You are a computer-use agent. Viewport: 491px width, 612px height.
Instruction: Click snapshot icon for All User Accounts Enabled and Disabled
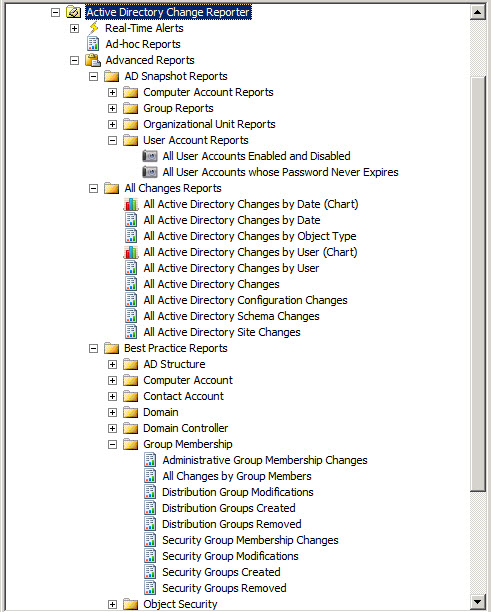150,156
